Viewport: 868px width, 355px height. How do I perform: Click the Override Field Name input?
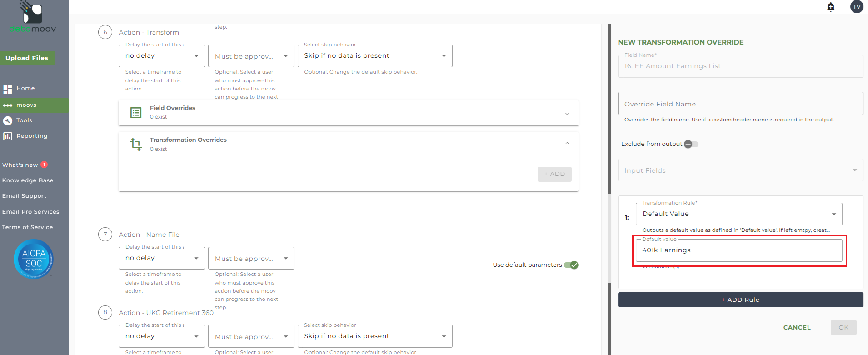[740, 104]
